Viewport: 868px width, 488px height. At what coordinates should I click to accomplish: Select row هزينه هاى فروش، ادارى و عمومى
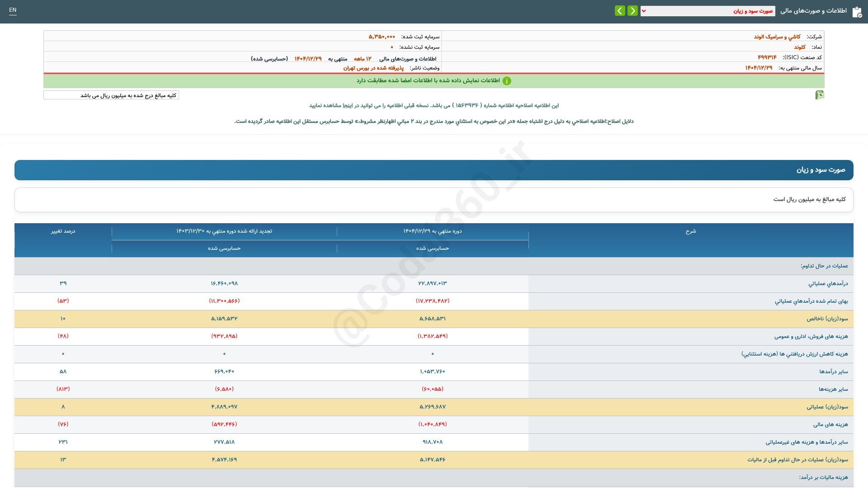(x=811, y=337)
